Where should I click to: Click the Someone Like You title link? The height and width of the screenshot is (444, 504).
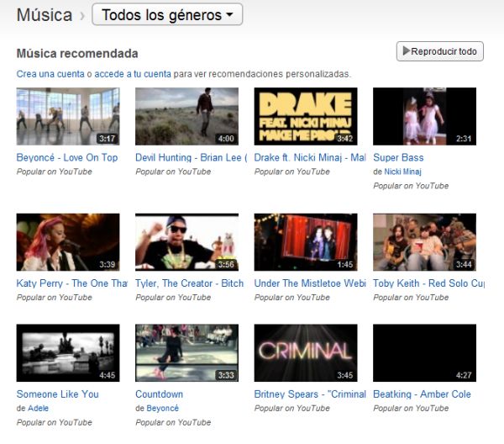[57, 394]
